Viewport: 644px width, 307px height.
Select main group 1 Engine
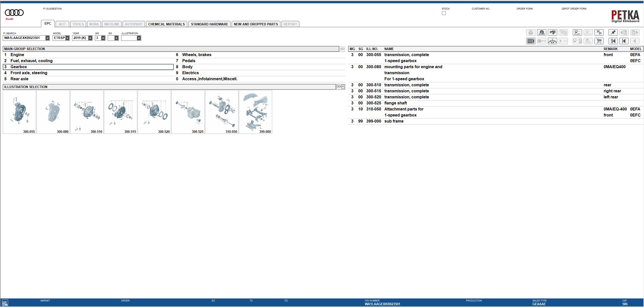pyautogui.click(x=88, y=55)
